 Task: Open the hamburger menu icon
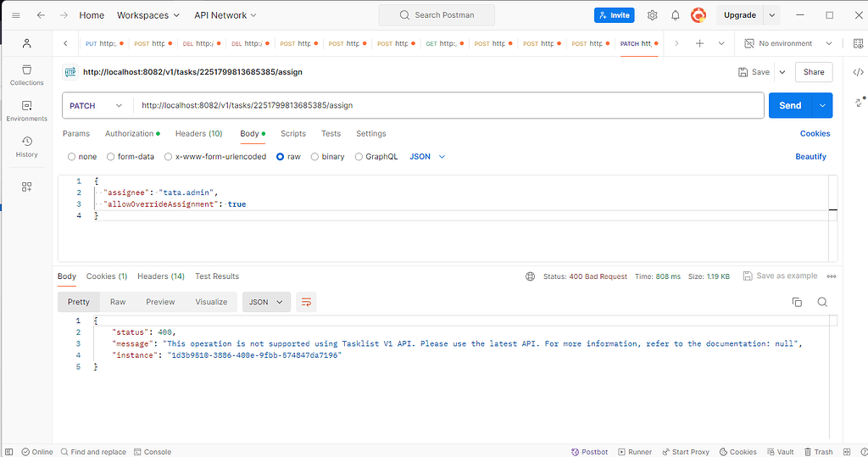click(16, 15)
